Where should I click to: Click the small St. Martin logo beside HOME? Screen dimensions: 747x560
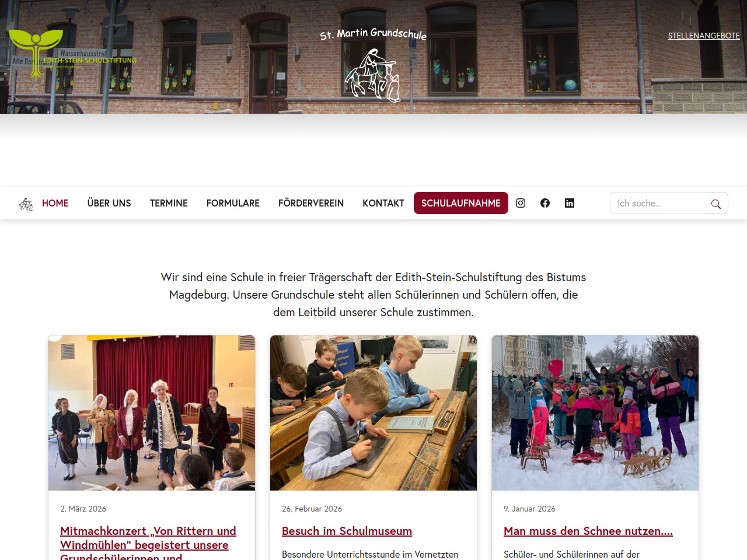click(26, 204)
